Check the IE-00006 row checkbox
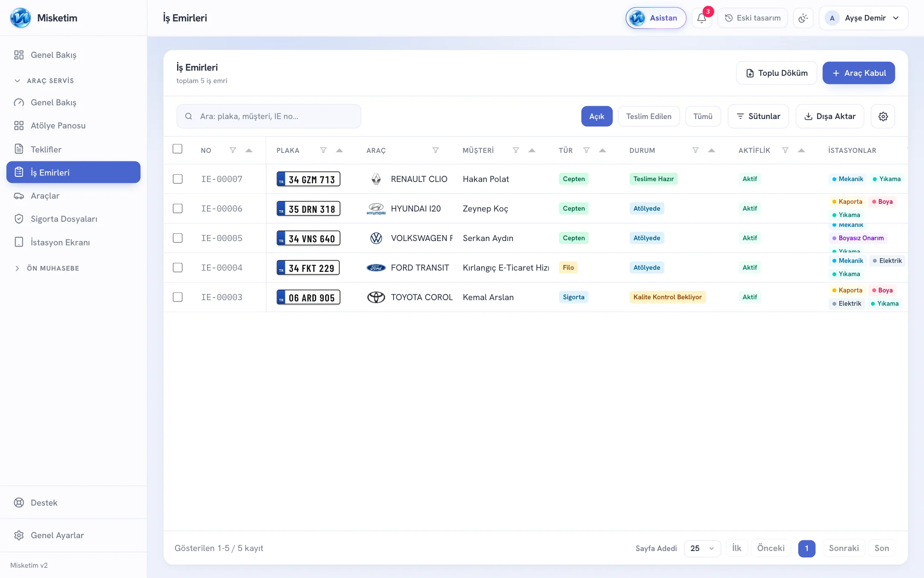Image resolution: width=924 pixels, height=578 pixels. [x=178, y=209]
